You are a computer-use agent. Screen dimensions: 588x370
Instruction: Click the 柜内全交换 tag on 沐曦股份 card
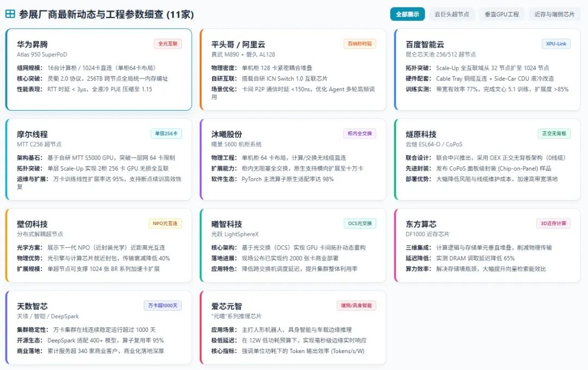(360, 133)
